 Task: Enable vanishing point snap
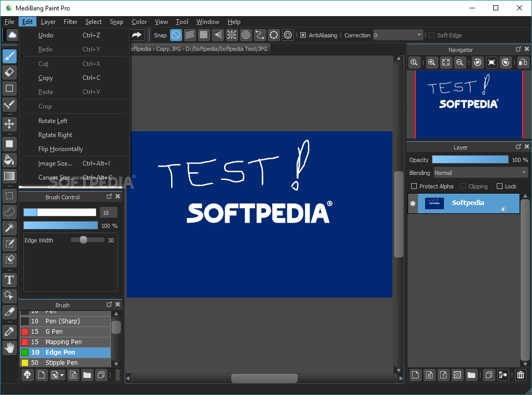(x=218, y=35)
